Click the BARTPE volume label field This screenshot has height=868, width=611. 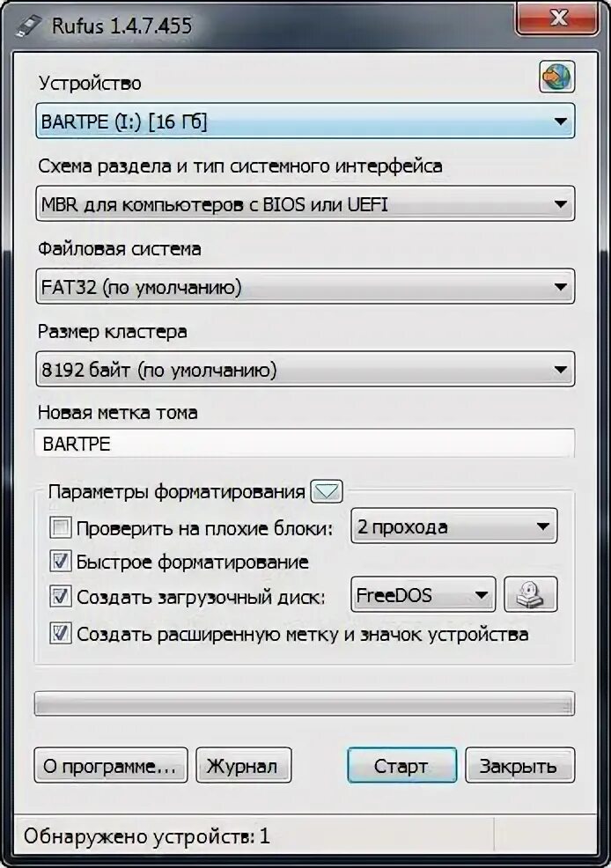[x=305, y=444]
